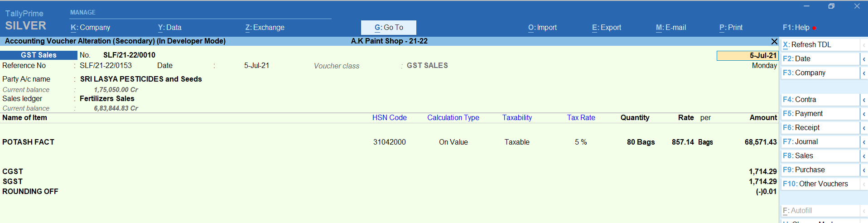Select F8: Sales voucher type

click(820, 155)
